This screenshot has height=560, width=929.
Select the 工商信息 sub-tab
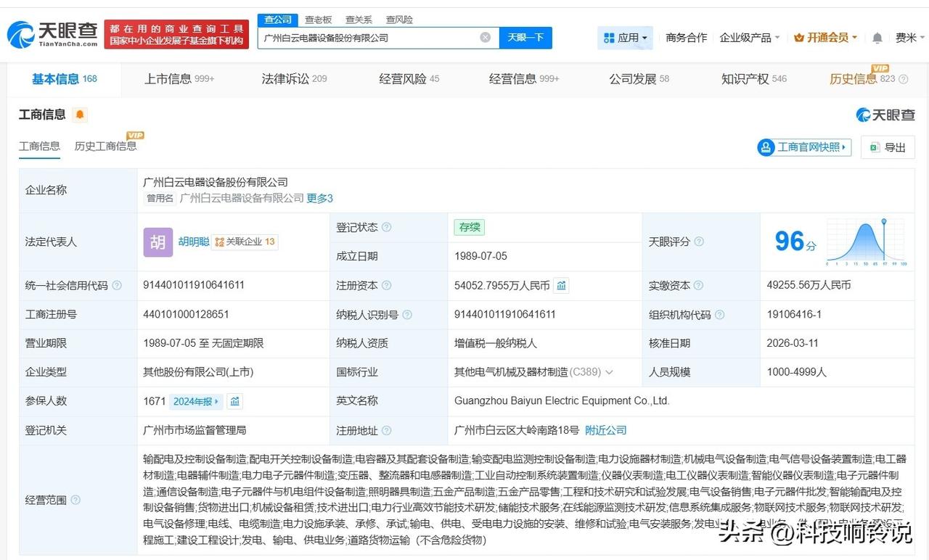click(x=39, y=147)
